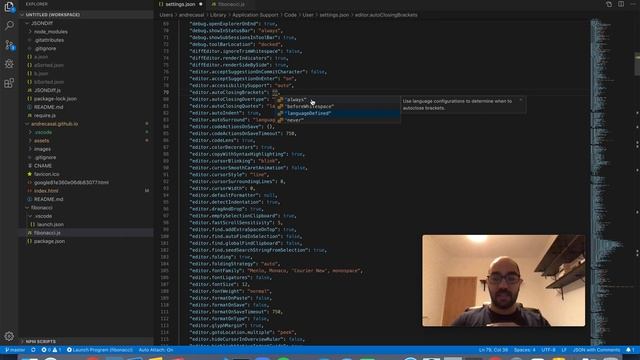
Task: Open the Extensions view
Action: coord(9,83)
